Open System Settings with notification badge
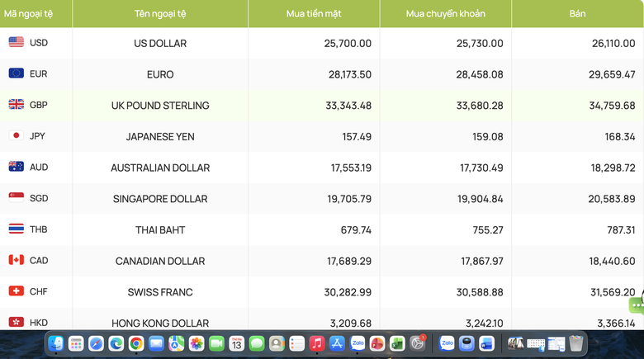The width and height of the screenshot is (644, 359). [x=418, y=343]
